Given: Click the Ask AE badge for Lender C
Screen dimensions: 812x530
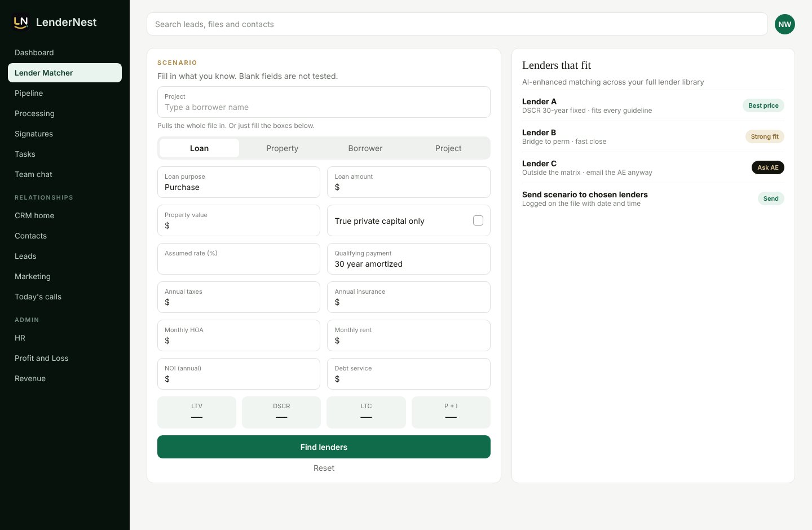Looking at the screenshot, I should 767,167.
